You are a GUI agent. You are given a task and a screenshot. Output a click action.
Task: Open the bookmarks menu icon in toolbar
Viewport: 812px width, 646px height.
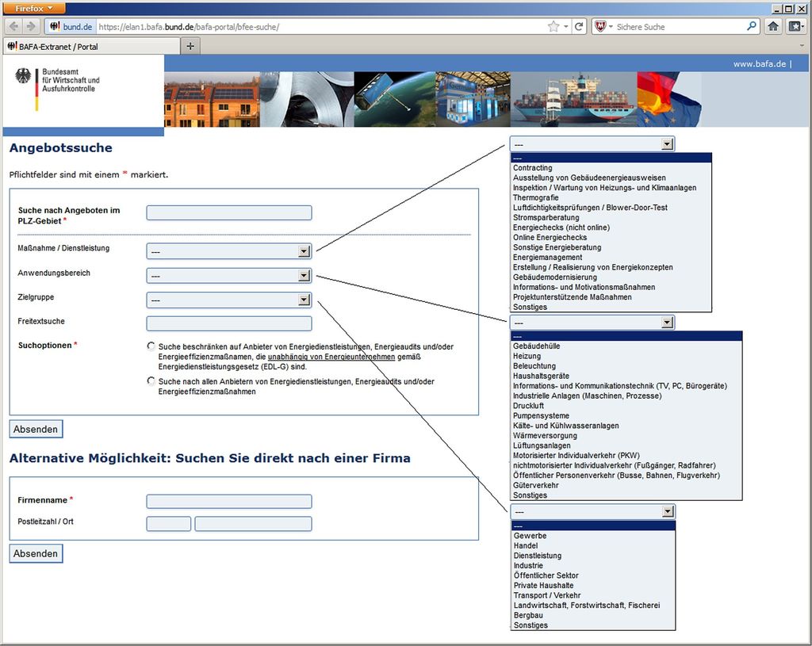pyautogui.click(x=795, y=26)
